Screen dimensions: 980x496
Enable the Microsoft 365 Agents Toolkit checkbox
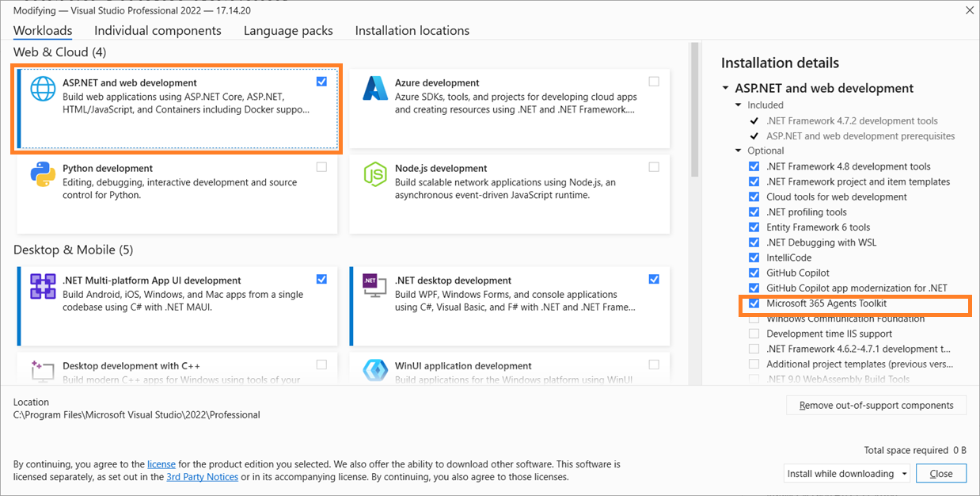(x=754, y=303)
